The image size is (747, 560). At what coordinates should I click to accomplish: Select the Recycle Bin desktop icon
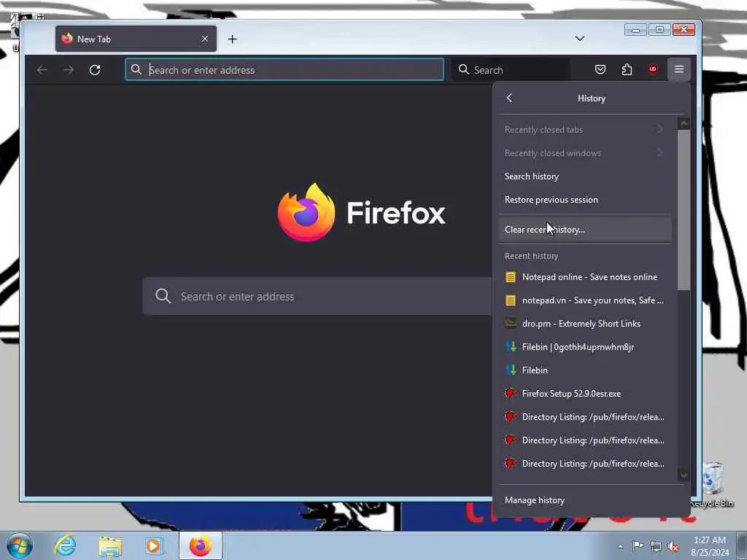[712, 485]
